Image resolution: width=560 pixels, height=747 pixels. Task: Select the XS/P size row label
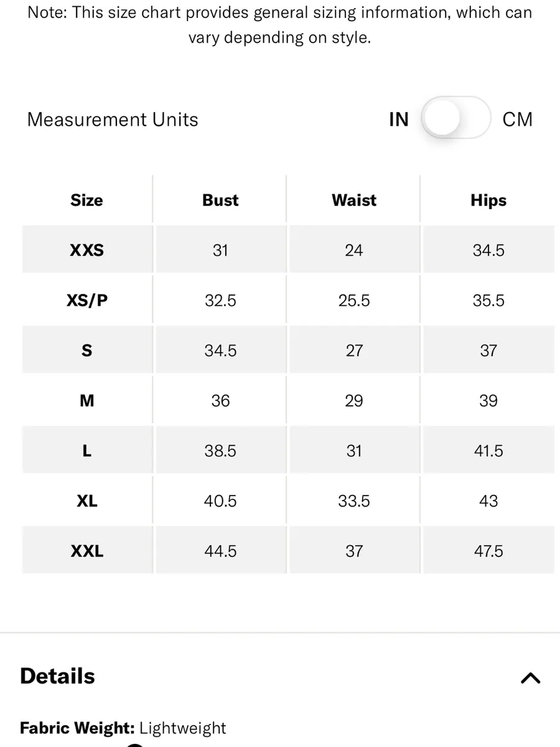pyautogui.click(x=87, y=301)
